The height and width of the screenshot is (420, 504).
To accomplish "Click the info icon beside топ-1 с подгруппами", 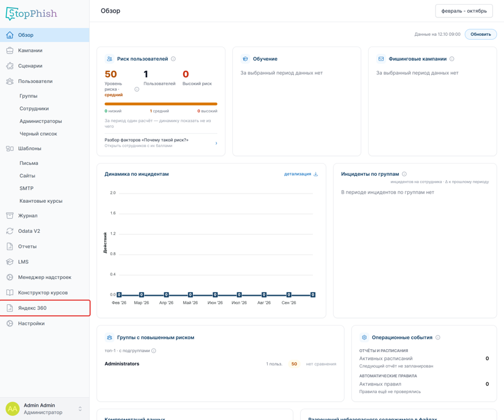I will (154, 350).
